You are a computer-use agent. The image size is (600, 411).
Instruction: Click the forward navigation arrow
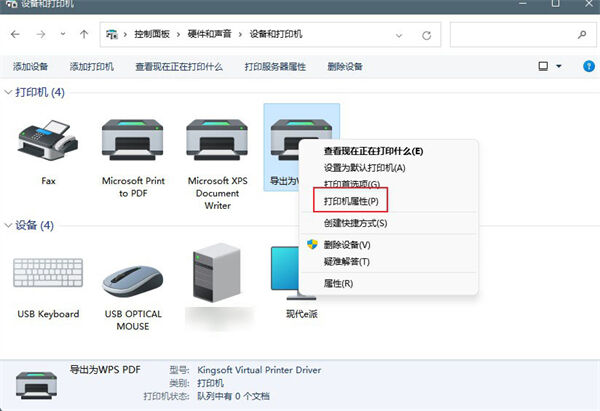[41, 34]
